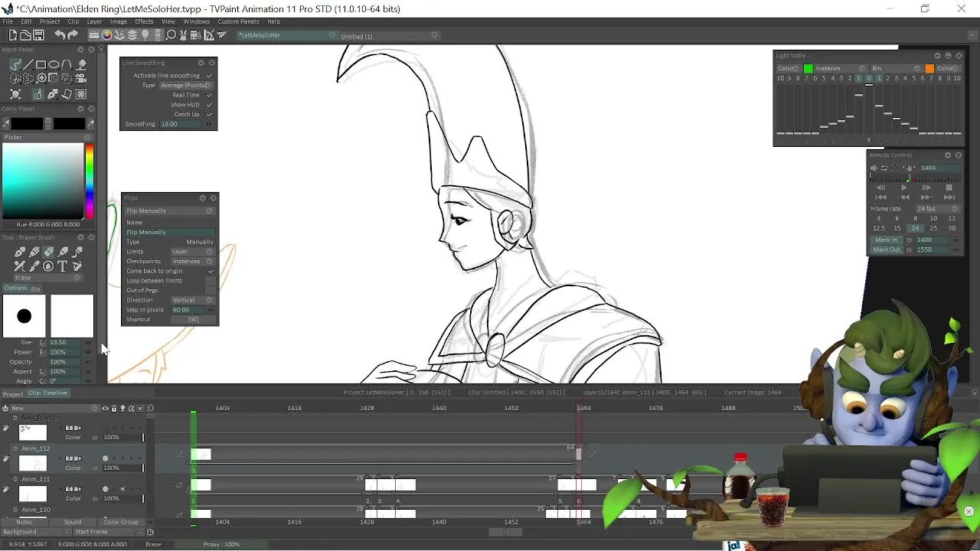Image resolution: width=980 pixels, height=551 pixels.
Task: Click the light bulb Light Table icon
Action: pos(145,34)
